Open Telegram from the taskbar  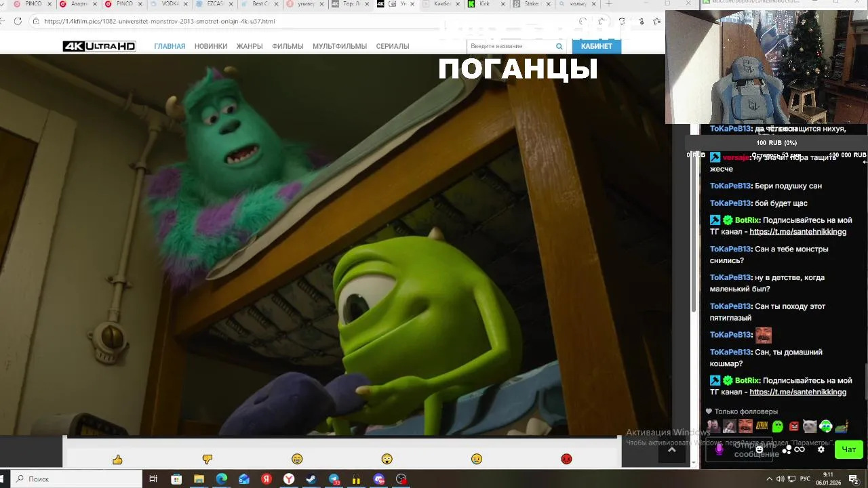click(334, 479)
